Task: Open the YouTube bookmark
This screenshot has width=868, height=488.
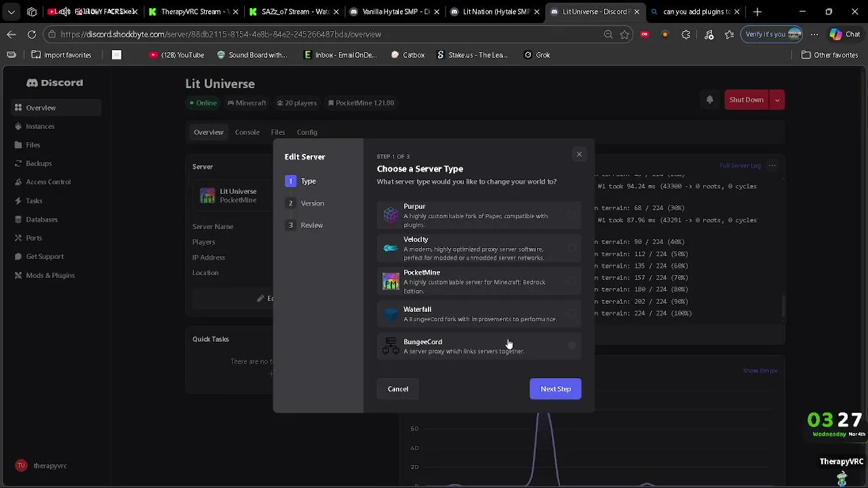Action: 176,55
